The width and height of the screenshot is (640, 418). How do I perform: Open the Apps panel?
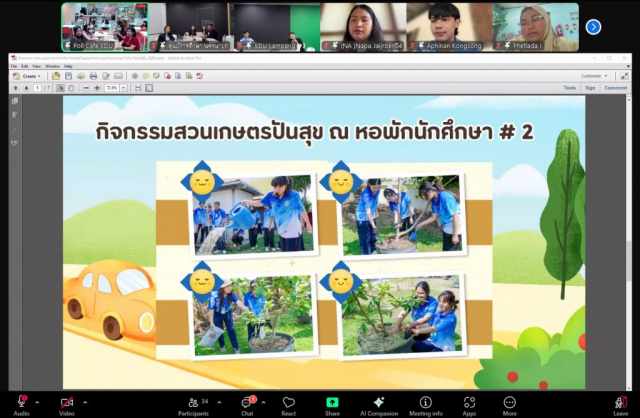469,402
